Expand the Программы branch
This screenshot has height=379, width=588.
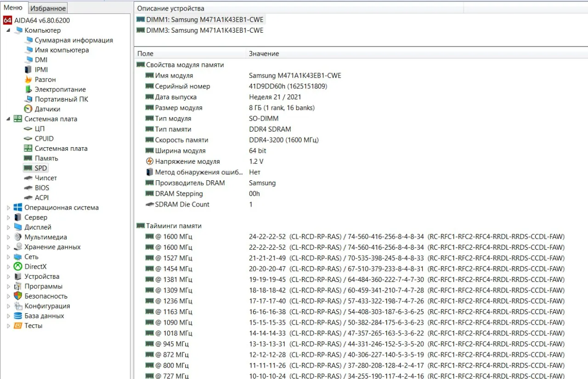pyautogui.click(x=8, y=286)
